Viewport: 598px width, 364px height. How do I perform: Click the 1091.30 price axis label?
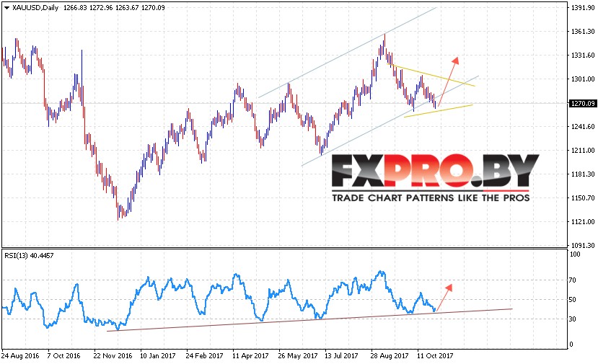pyautogui.click(x=583, y=245)
